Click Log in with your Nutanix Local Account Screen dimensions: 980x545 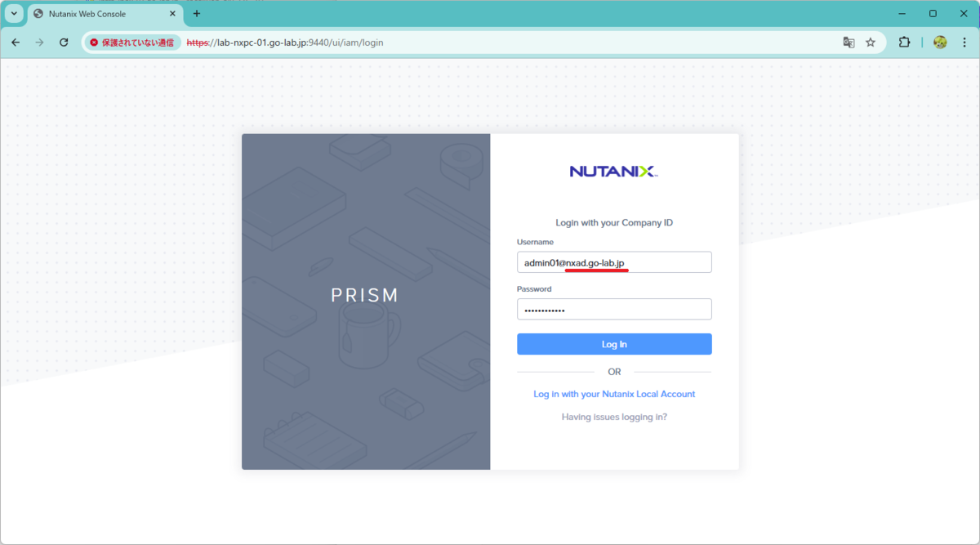click(614, 394)
